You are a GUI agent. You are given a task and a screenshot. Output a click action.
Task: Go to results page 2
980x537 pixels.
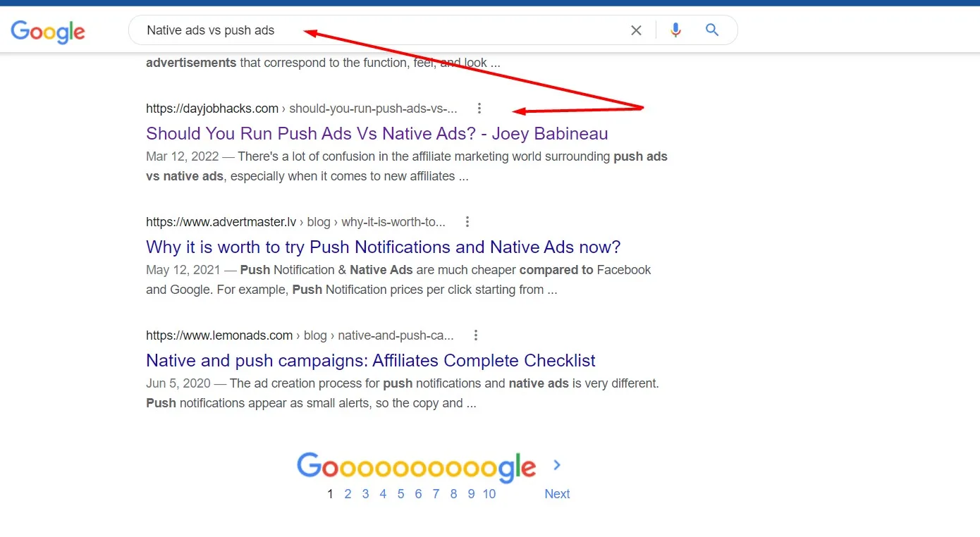pos(348,494)
